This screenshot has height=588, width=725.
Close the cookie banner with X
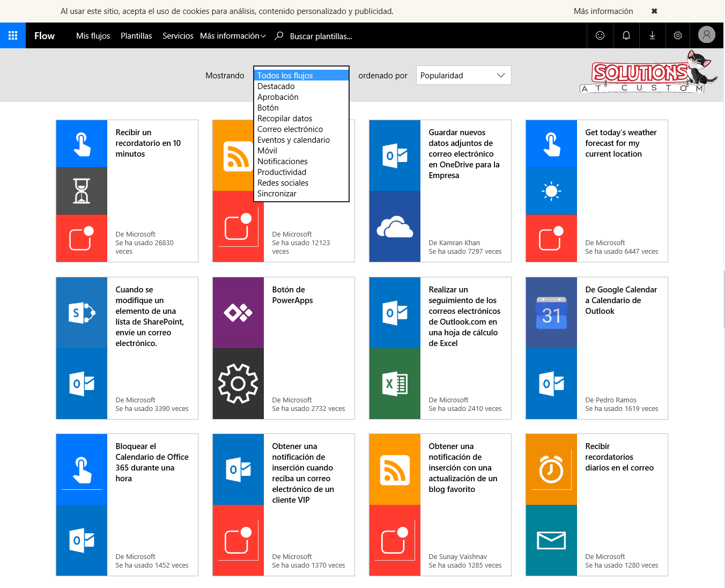coord(654,11)
